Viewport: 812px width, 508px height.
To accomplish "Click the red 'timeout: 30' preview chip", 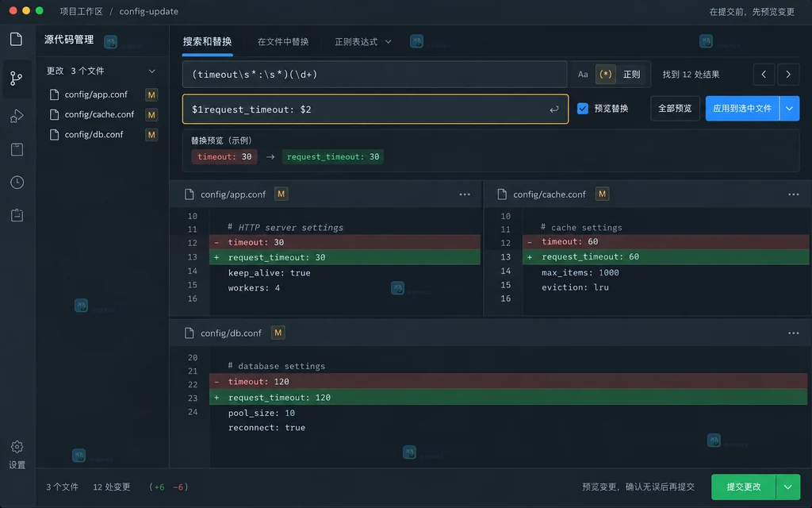I will (x=224, y=156).
